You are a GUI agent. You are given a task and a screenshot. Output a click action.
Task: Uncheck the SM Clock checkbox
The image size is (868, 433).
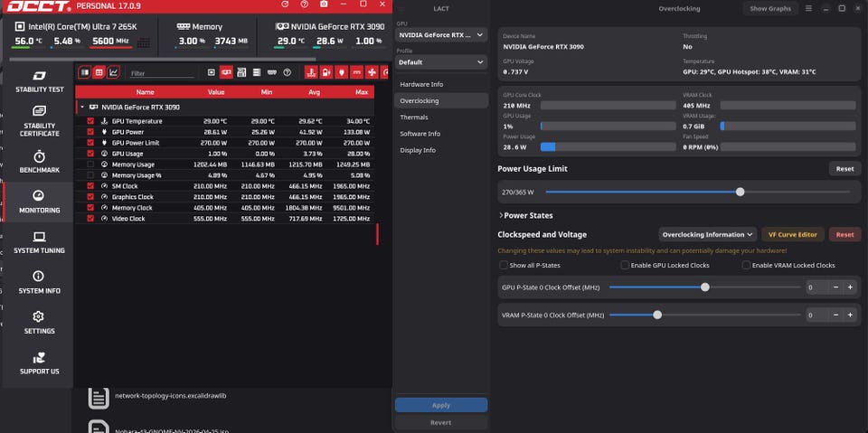point(90,186)
